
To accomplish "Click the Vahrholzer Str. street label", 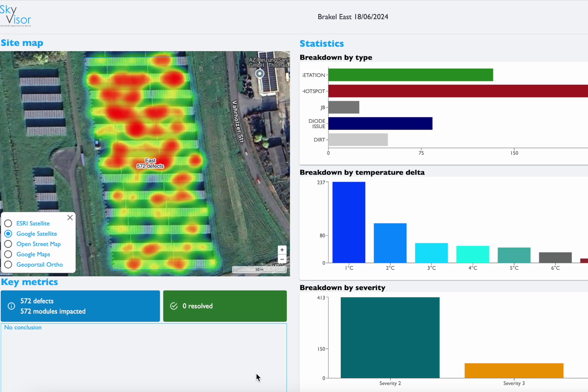I will point(238,123).
